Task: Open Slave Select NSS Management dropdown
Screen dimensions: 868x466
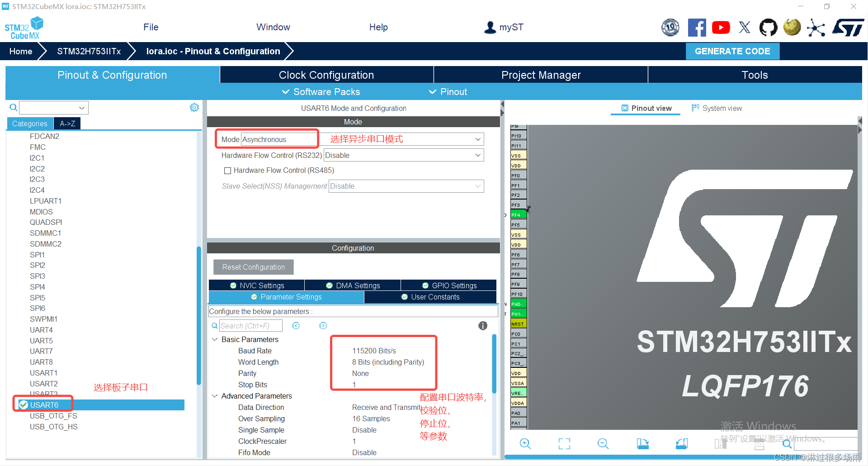Action: point(406,186)
